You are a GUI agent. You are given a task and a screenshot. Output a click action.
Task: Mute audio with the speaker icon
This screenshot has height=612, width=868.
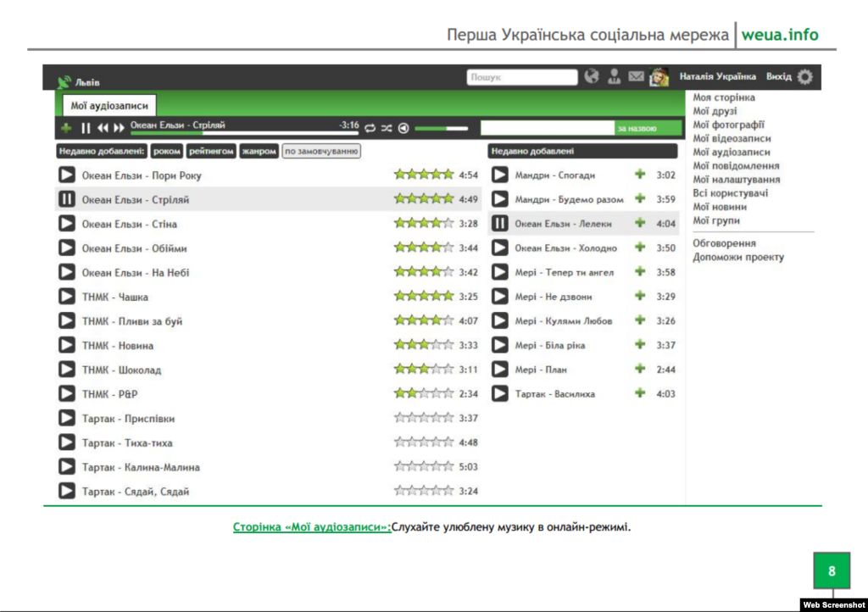(x=403, y=128)
